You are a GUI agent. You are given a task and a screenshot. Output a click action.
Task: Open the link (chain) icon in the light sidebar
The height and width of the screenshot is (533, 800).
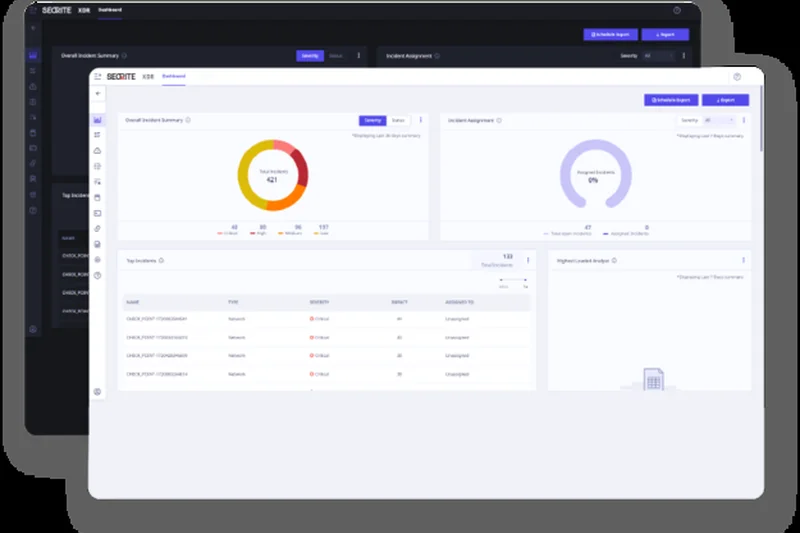pos(97,229)
